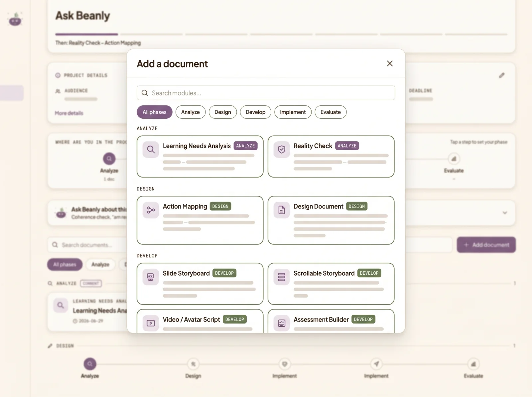Screen dimensions: 532x397
Task: Pick the Scrollable Storyboard module title
Action: coord(324,273)
